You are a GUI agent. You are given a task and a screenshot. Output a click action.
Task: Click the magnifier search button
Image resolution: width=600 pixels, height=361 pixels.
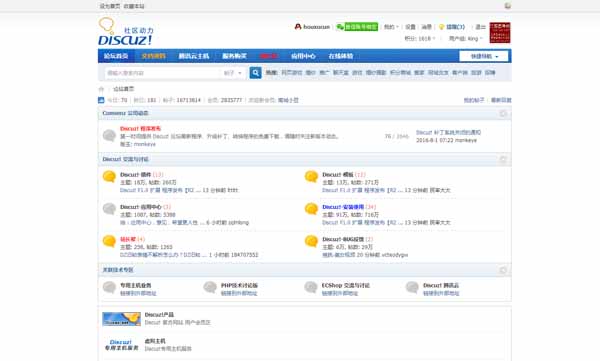tap(255, 73)
